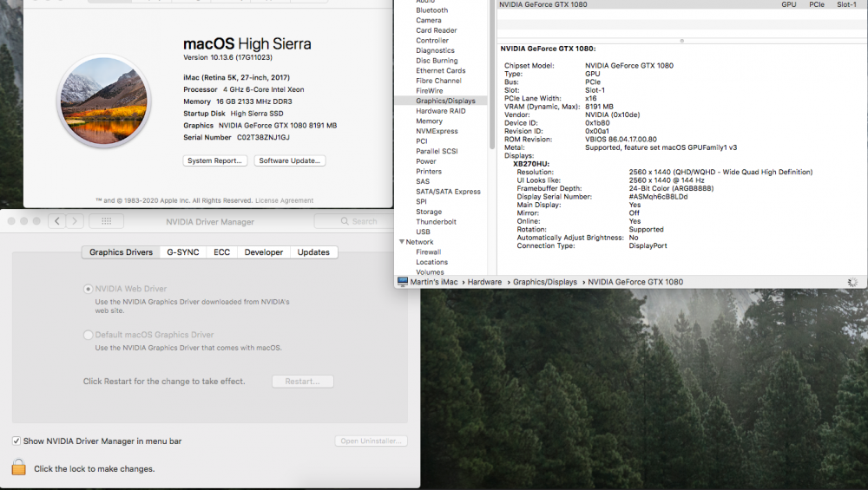The height and width of the screenshot is (490, 868).
Task: Select Controller in the sidebar
Action: pos(432,41)
